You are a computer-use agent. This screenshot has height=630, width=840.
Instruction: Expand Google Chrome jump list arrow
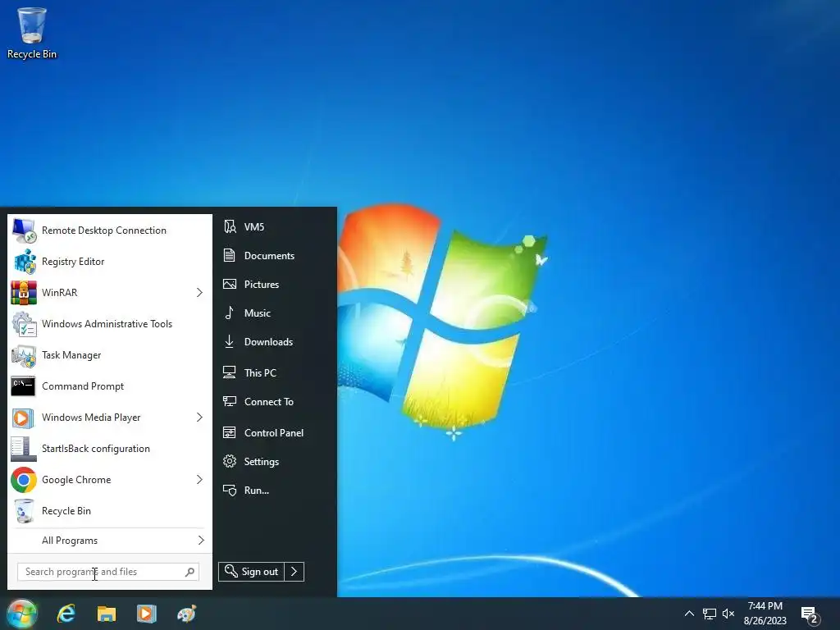pyautogui.click(x=199, y=480)
